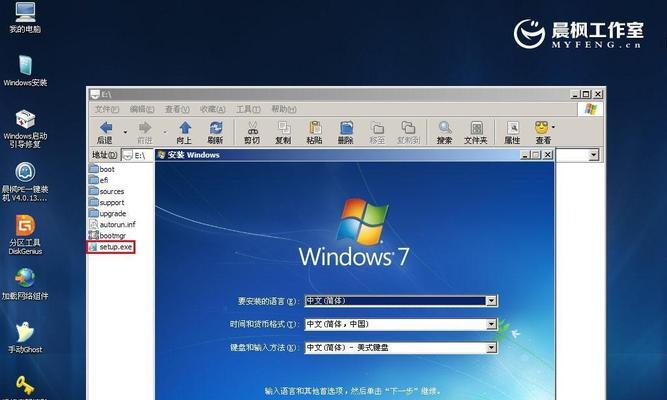The image size is (667, 400).
Task: Open the Windows安装 desktop icon
Action: click(25, 70)
